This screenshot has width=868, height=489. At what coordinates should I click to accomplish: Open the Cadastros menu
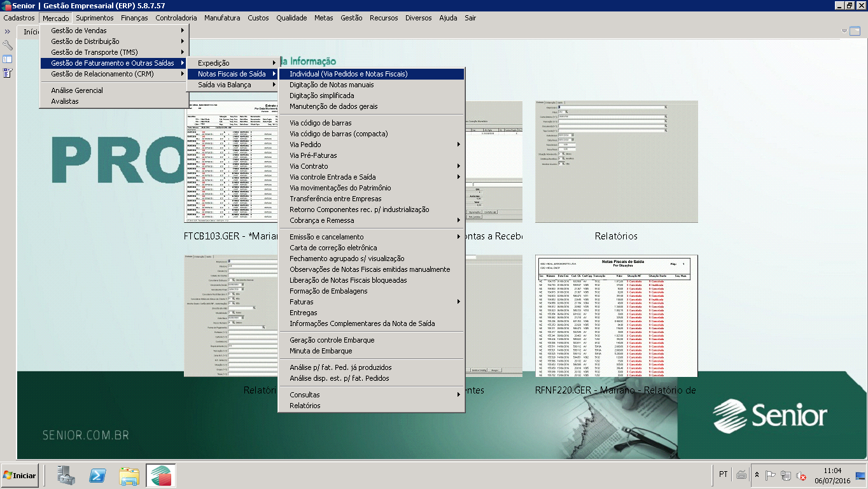[x=19, y=18]
